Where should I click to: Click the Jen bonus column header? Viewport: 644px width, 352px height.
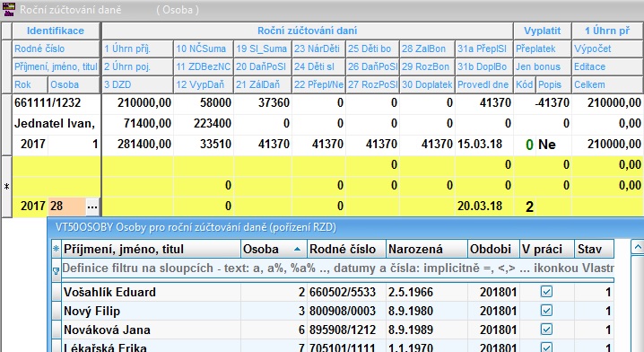(x=542, y=66)
